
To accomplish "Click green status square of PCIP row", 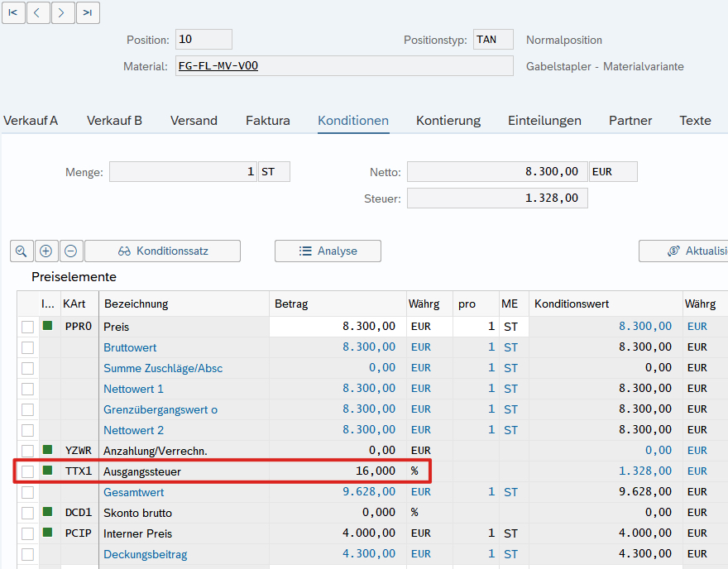I will coord(47,533).
